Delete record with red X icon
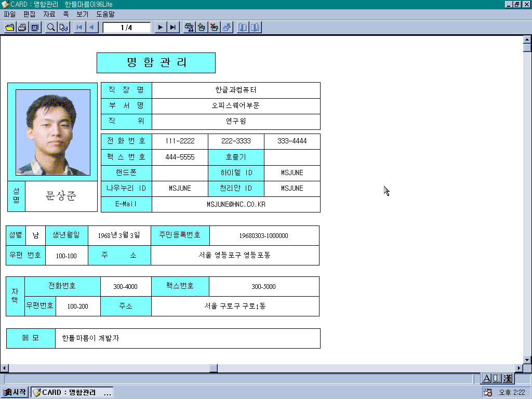Image resolution: width=532 pixels, height=399 pixels. (x=214, y=28)
